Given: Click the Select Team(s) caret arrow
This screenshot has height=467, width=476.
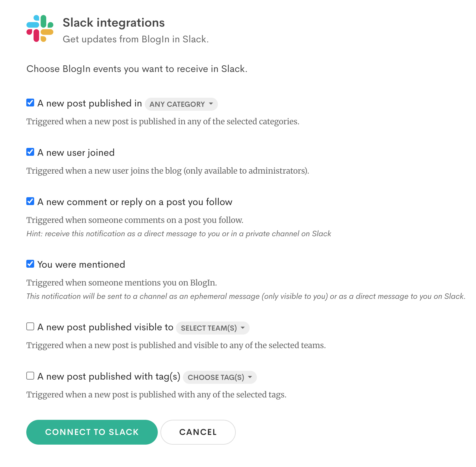Looking at the screenshot, I should coord(243,328).
